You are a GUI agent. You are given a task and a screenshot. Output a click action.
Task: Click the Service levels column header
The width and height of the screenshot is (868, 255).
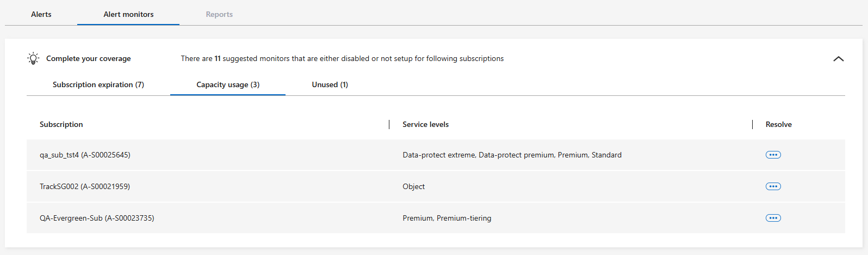pos(425,124)
